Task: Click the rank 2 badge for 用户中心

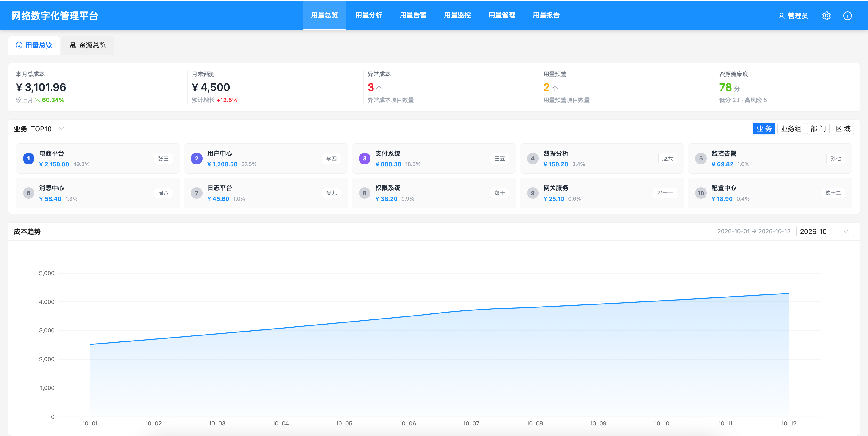Action: click(x=197, y=159)
